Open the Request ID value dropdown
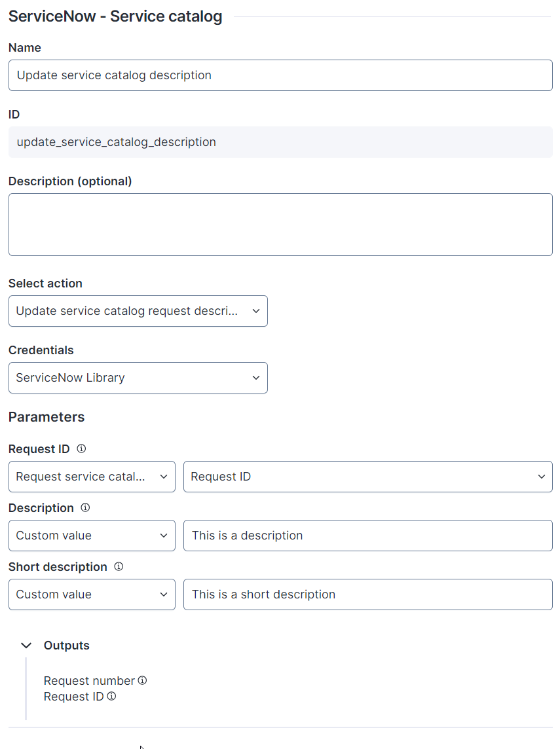The height and width of the screenshot is (749, 560). pos(368,477)
